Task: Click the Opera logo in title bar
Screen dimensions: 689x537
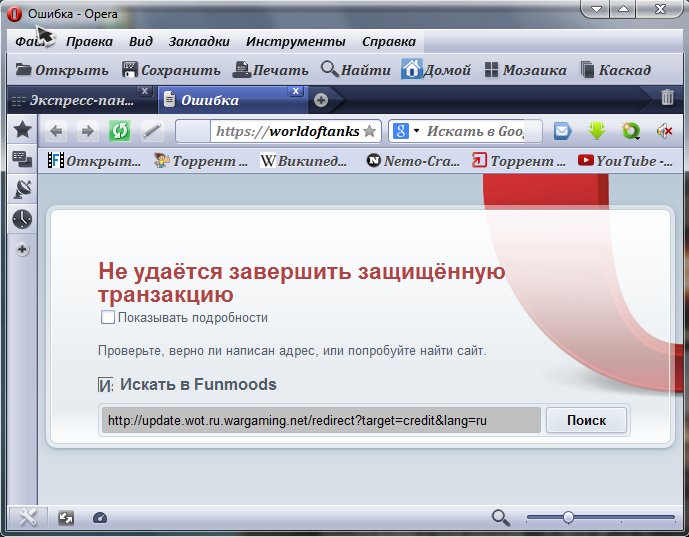Action: point(15,14)
